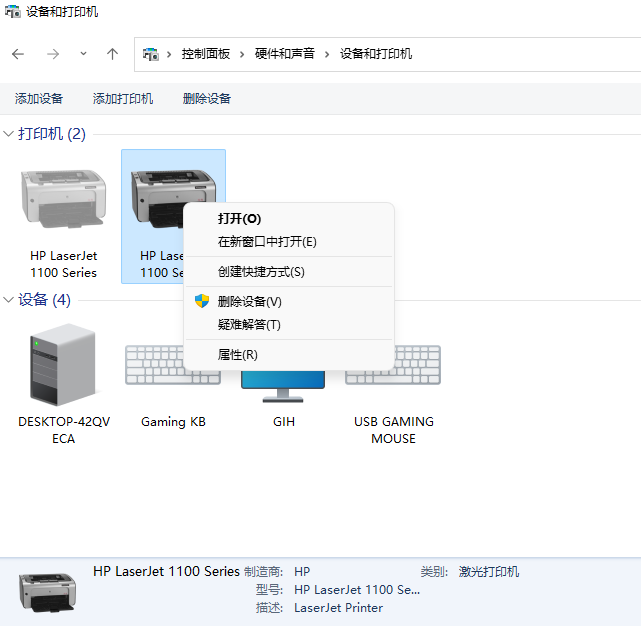Screen dimensions: 641x626
Task: Collapse the 打印机 (2) group
Action: (8, 134)
